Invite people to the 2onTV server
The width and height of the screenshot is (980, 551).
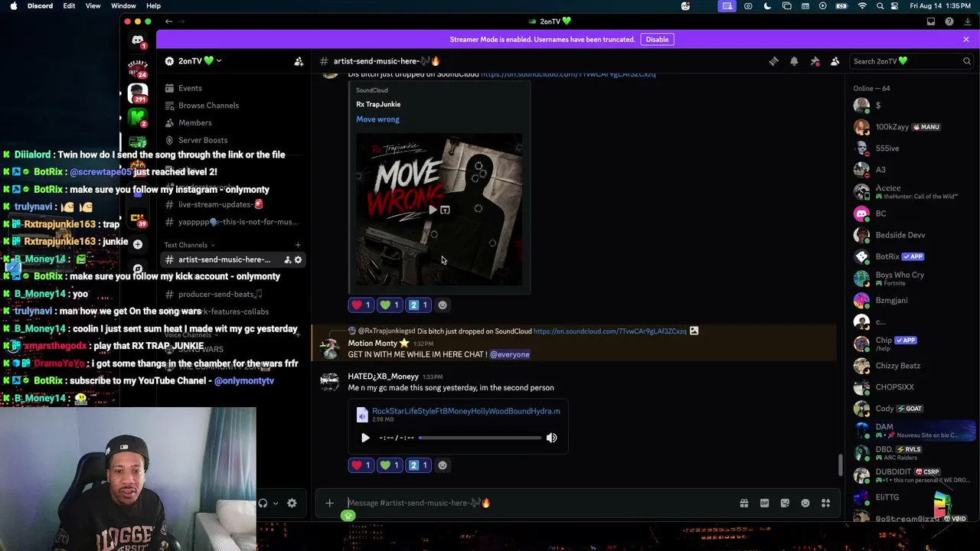coord(299,61)
